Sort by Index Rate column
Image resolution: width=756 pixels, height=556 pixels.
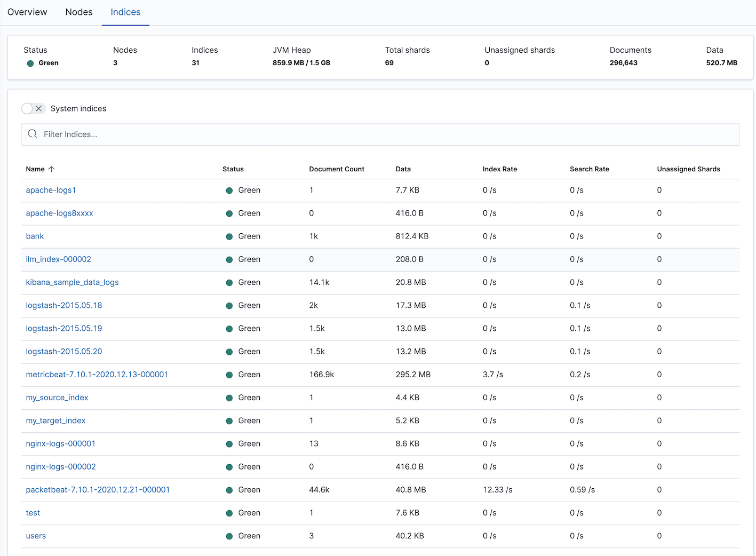pos(500,169)
